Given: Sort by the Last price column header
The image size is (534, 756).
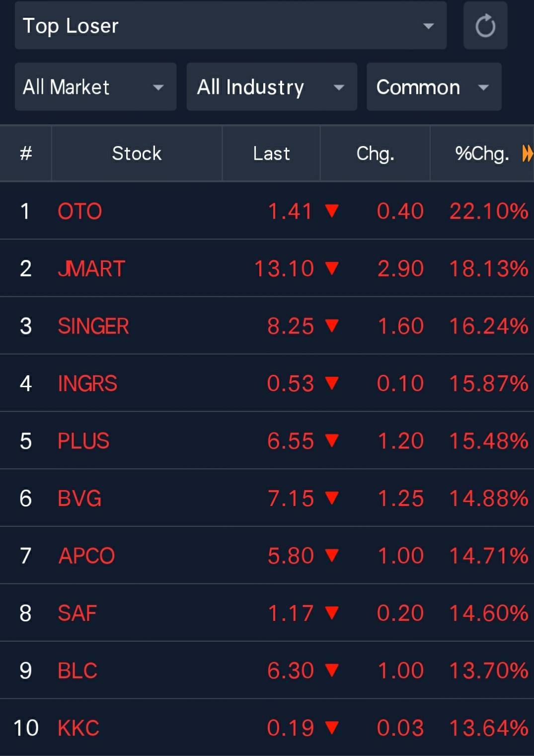Looking at the screenshot, I should tap(271, 154).
